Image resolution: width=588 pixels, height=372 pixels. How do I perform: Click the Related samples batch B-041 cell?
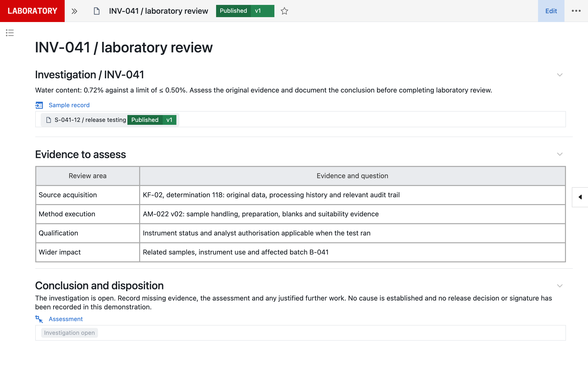[352, 252]
